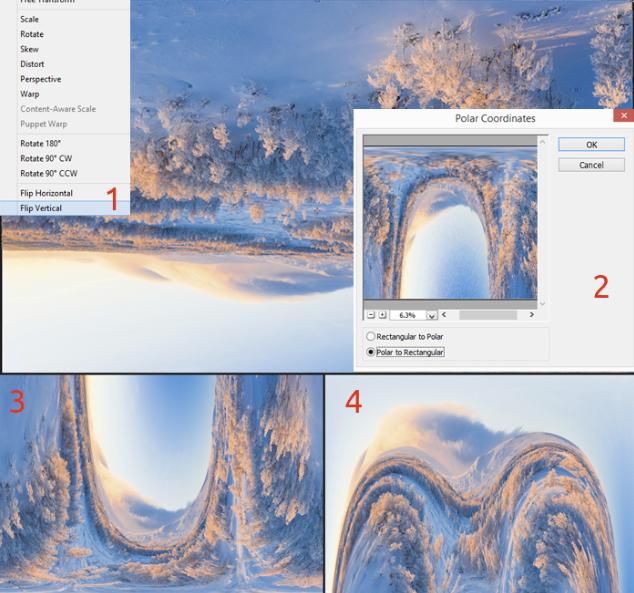This screenshot has width=634, height=593.
Task: Click preview vertical scrollbar down arrow
Action: coord(543,303)
